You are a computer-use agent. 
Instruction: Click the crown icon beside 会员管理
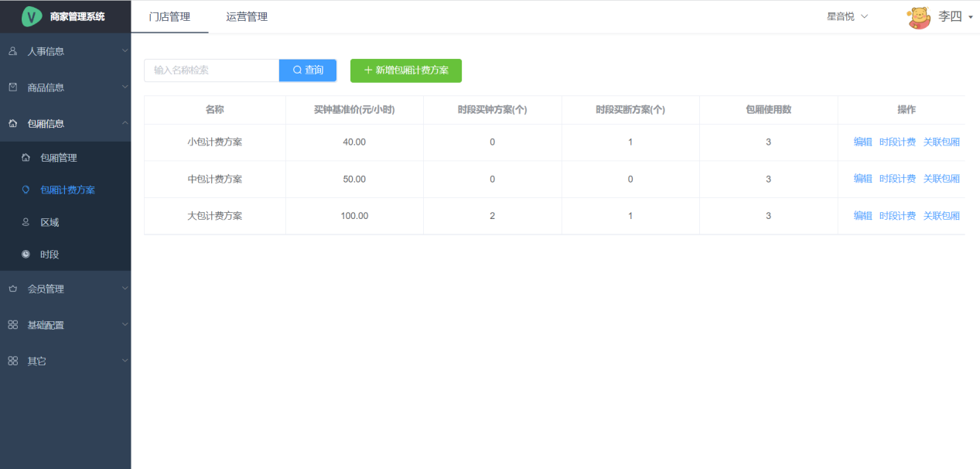pos(12,289)
